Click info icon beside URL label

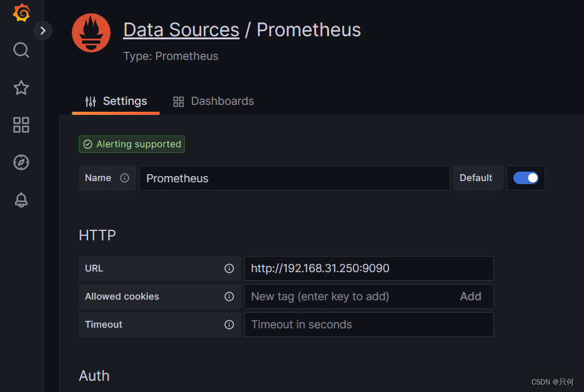229,268
